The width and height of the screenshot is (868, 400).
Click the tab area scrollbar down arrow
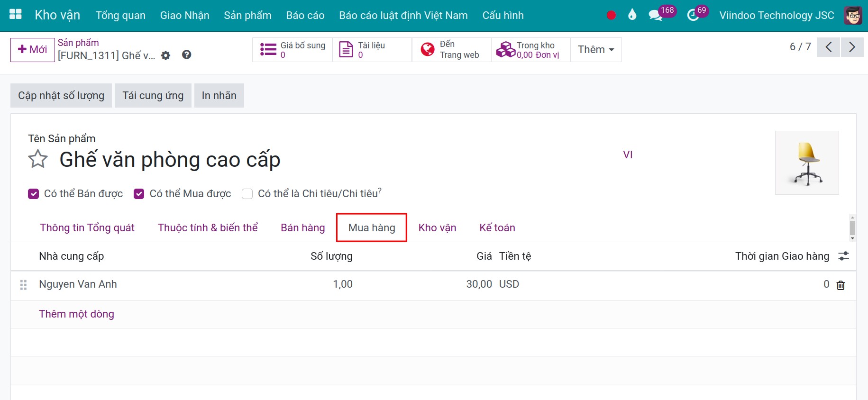point(852,238)
